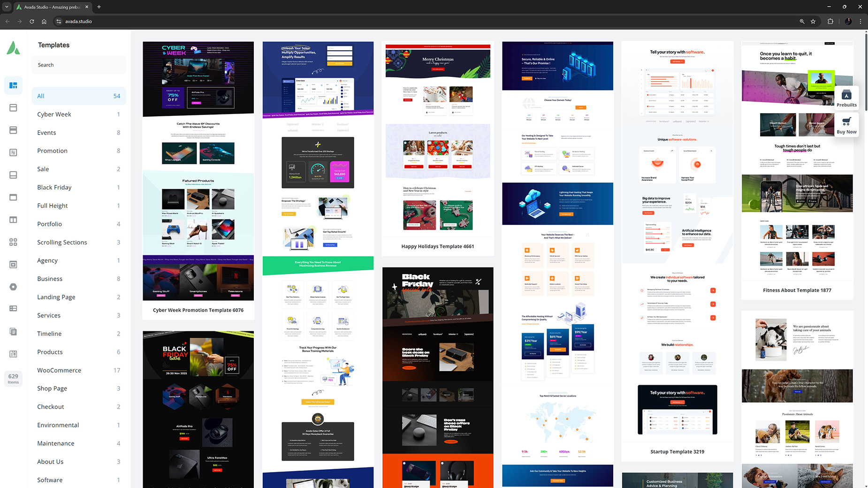This screenshot has width=868, height=488.
Task: Click the Templates search field
Action: 78,65
